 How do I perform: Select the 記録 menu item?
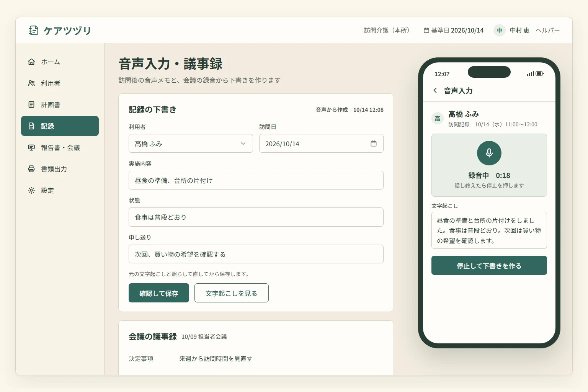60,126
